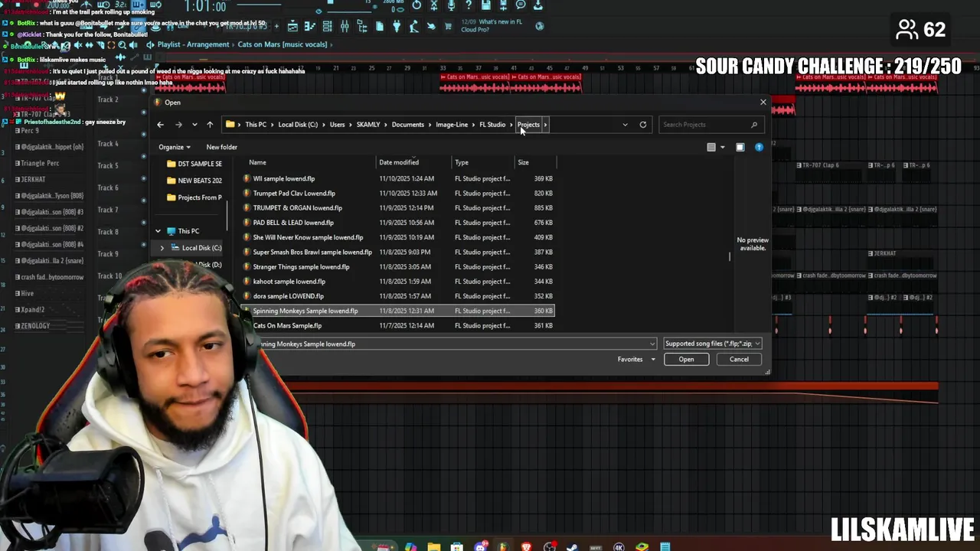Select TRUMPET & ORGAN lowend.flp file

tap(397, 207)
